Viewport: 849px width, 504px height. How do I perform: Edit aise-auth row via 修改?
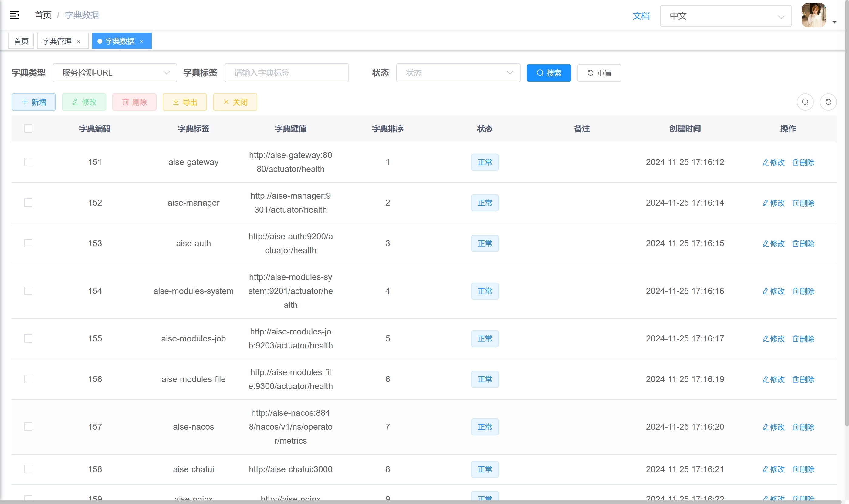click(x=773, y=244)
